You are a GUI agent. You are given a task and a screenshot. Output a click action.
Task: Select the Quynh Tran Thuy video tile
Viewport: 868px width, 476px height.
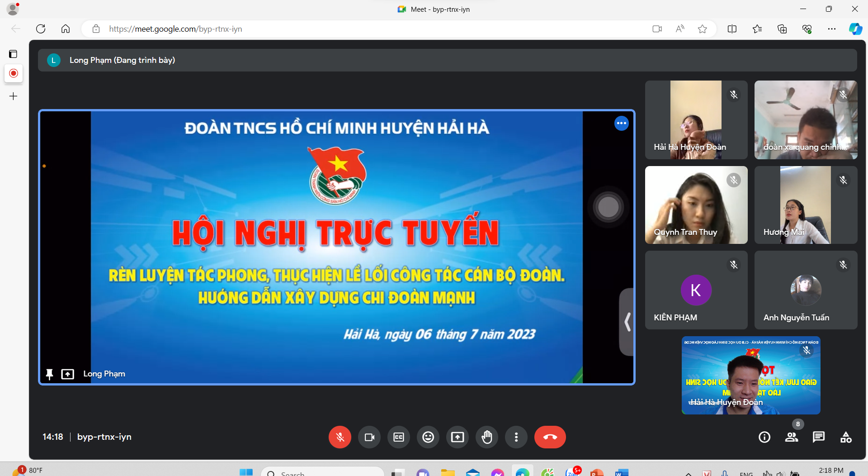(696, 205)
